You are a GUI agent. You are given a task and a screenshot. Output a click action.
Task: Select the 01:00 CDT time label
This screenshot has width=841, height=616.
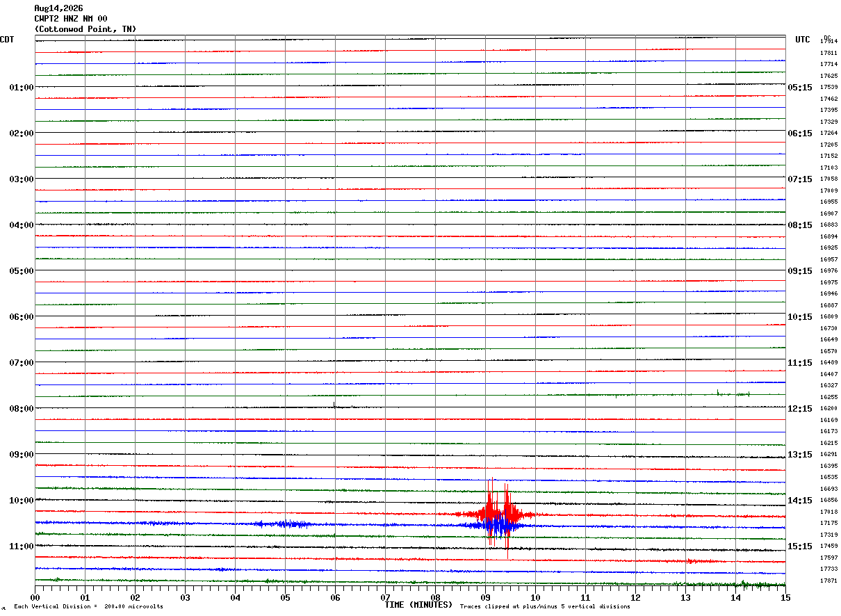[21, 88]
